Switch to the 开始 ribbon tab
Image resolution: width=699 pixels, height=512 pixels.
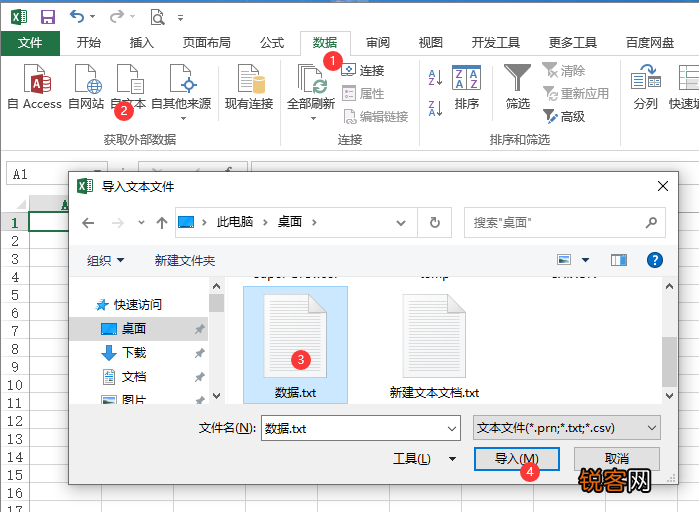coord(89,43)
